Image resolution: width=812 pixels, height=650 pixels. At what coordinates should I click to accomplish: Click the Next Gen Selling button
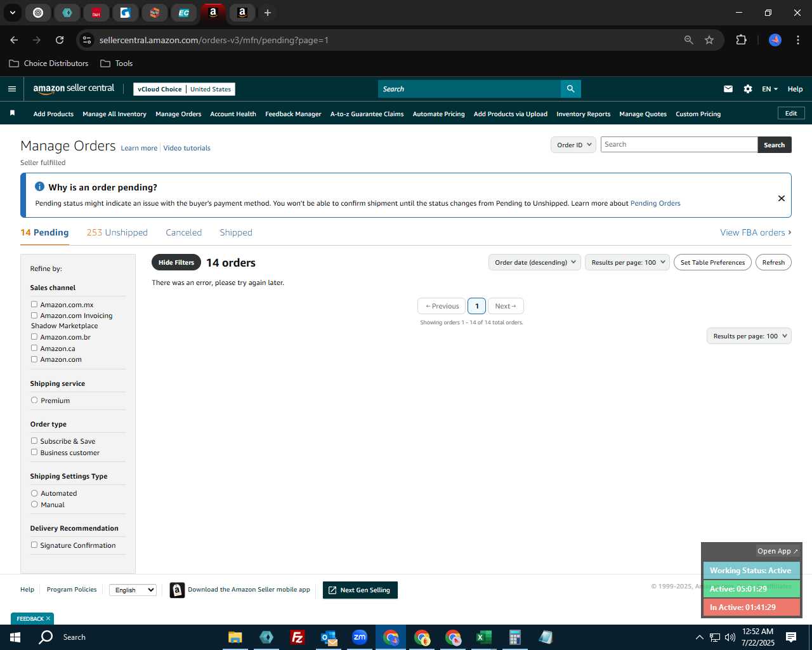(360, 590)
